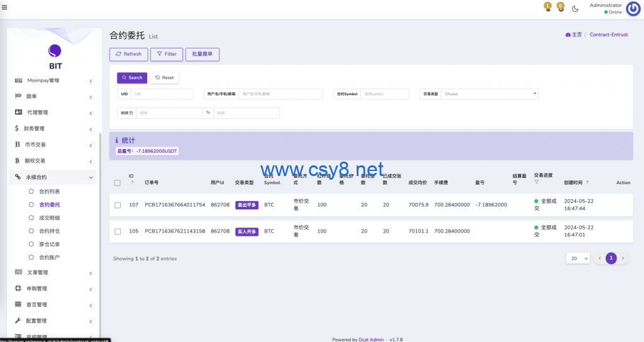
Task: Tick the select-all header checkbox
Action: [x=118, y=183]
